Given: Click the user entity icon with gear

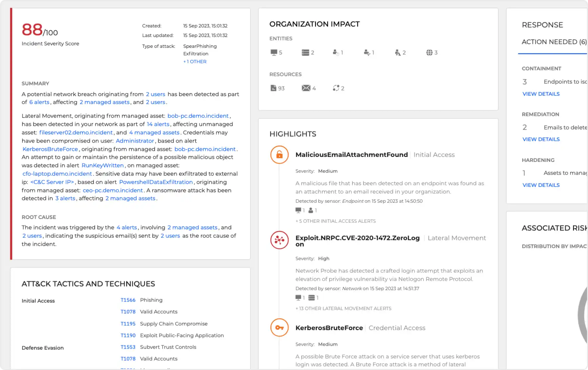Looking at the screenshot, I should pos(336,53).
